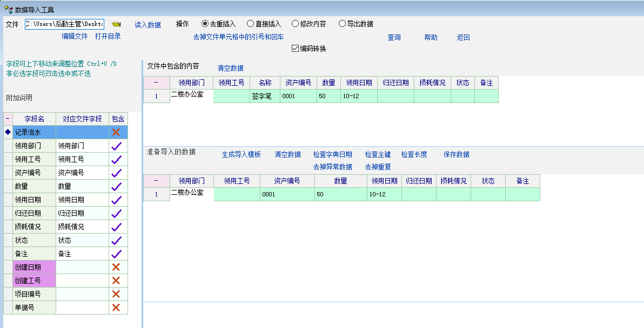Click the file path input field
Screen dimensions: 644x328
pyautogui.click(x=64, y=24)
